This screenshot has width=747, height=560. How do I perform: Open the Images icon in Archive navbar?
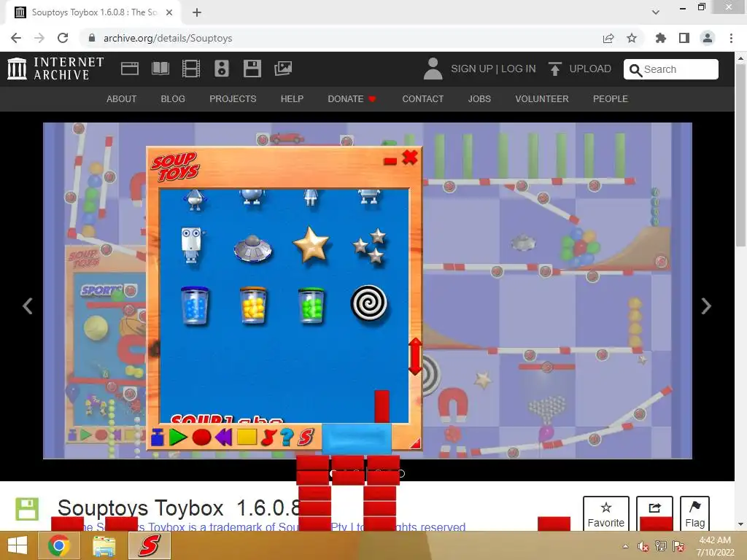click(283, 69)
